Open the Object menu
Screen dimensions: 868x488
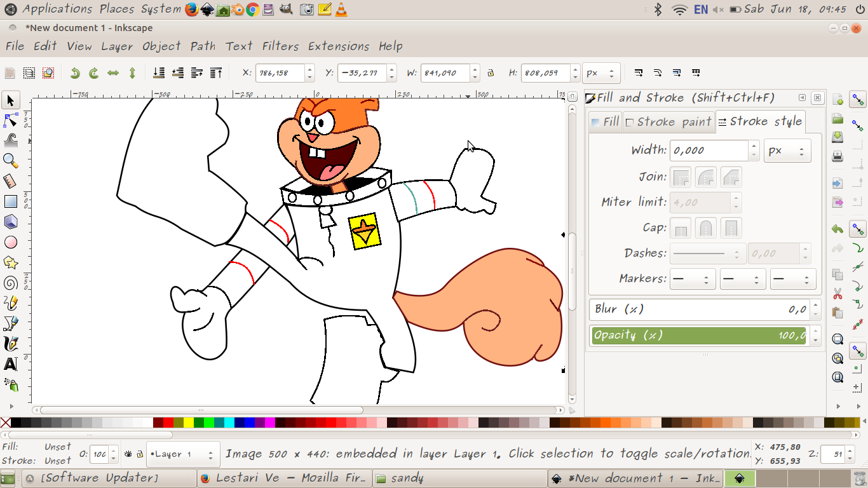pos(161,46)
